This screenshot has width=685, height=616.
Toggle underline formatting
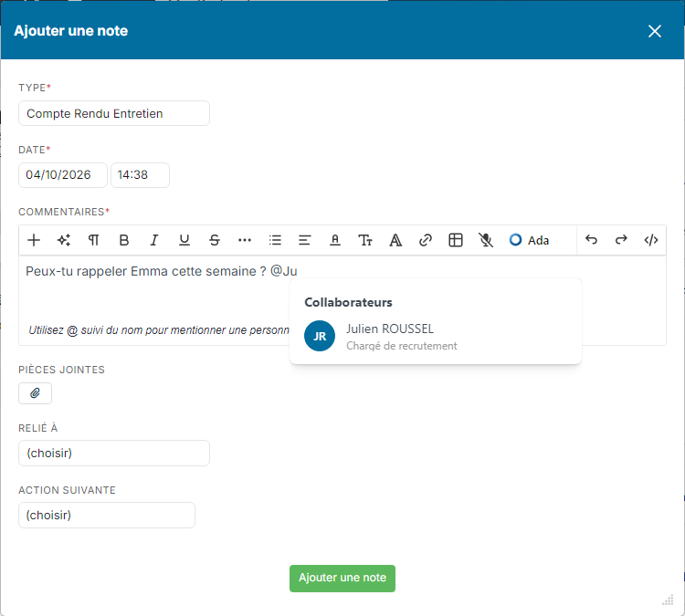184,240
